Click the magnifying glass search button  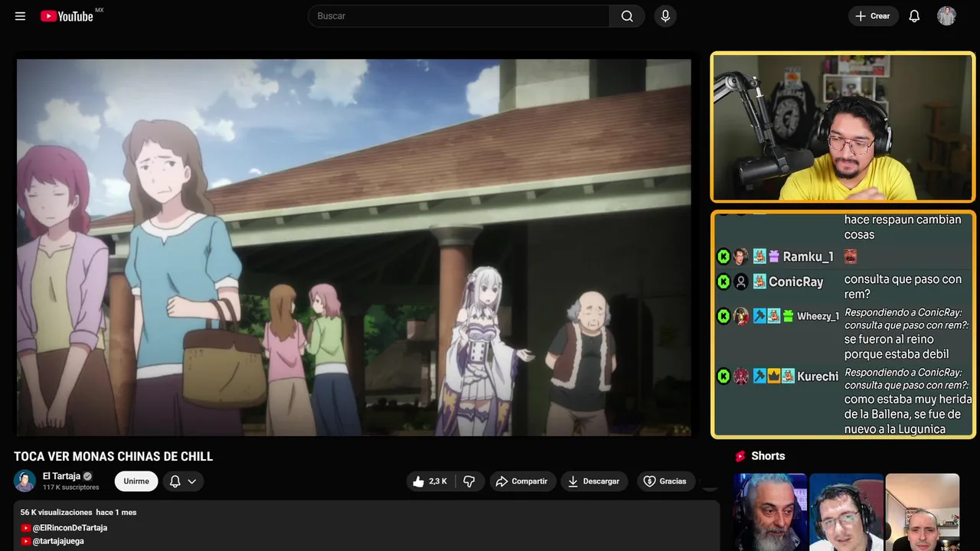point(627,16)
